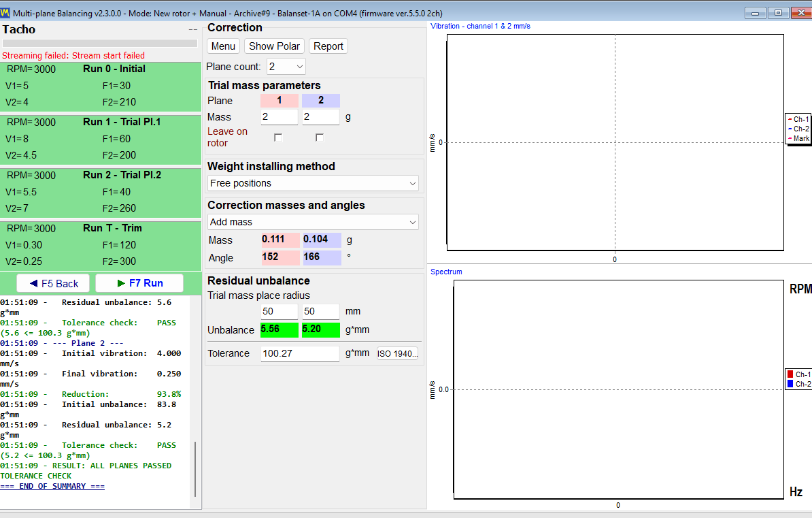Click Show Polar button

(274, 46)
